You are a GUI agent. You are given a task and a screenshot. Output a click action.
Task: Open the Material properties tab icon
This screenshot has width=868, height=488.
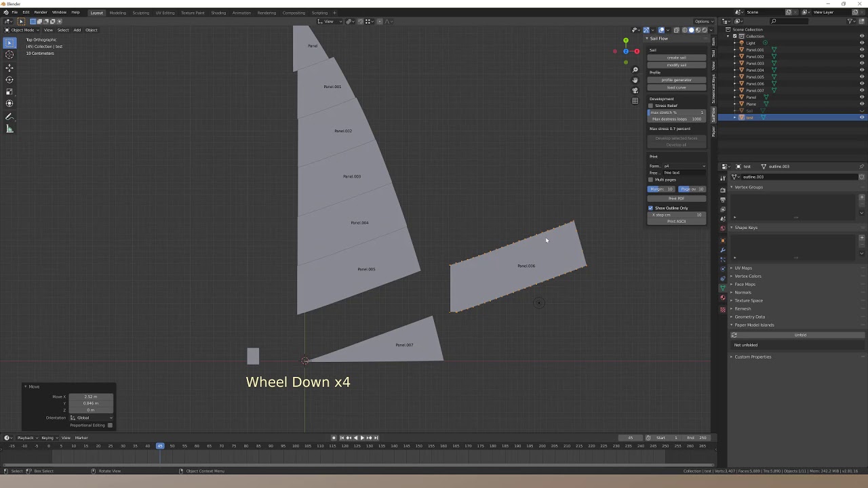(723, 298)
